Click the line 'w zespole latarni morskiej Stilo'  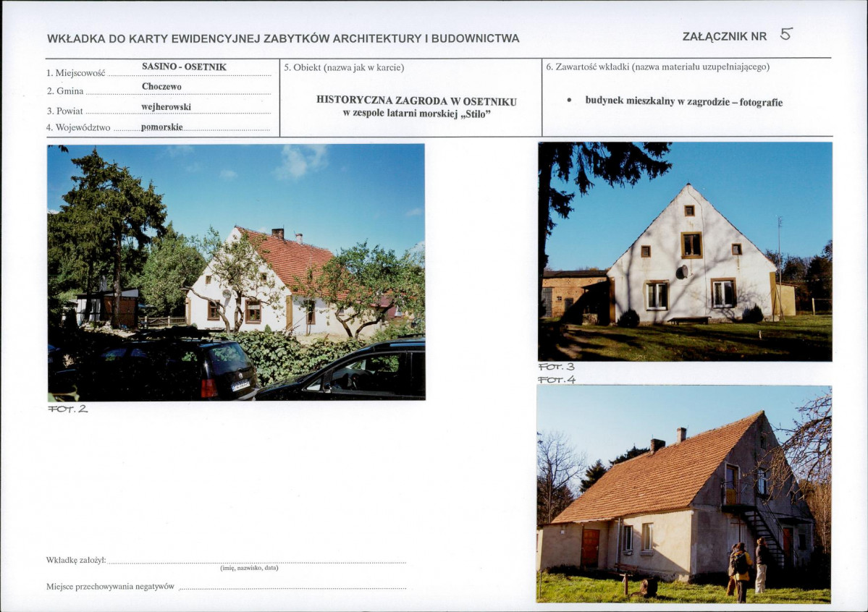417,114
